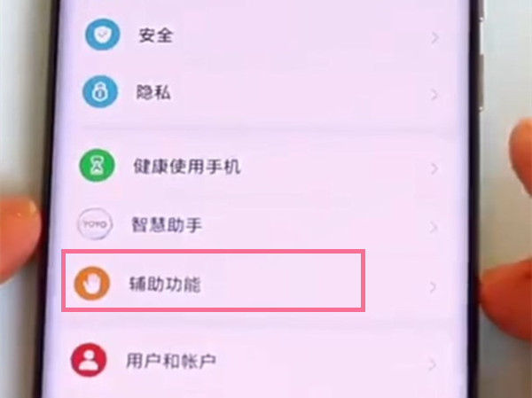Select the 智慧助手 label

167,225
